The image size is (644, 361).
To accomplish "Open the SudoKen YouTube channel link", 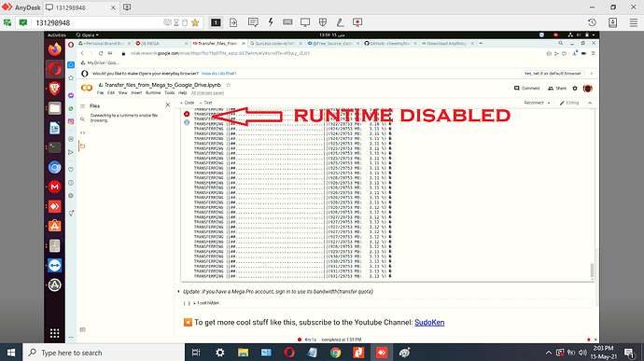I will tap(429, 323).
